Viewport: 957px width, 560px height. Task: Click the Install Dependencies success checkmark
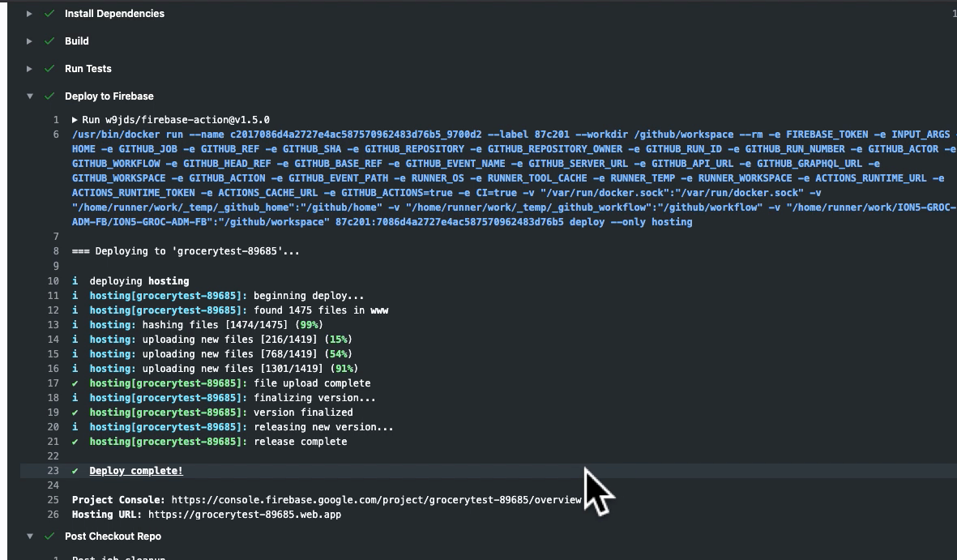click(x=49, y=14)
